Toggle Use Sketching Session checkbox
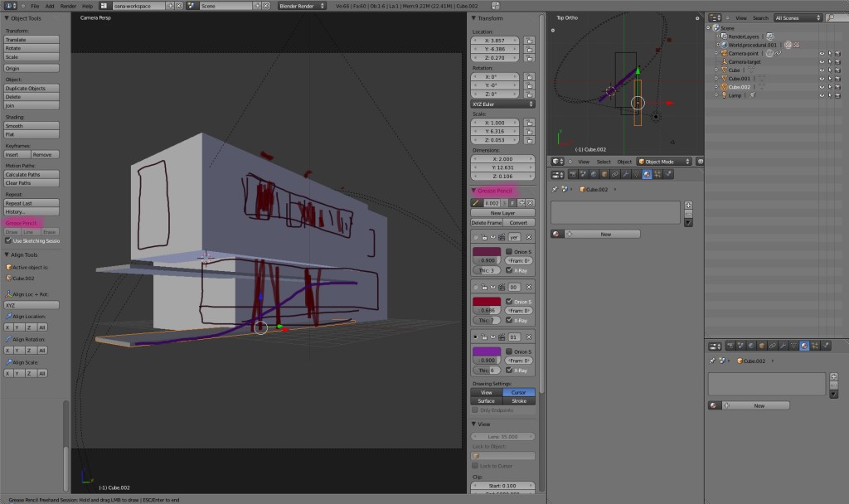The width and height of the screenshot is (849, 504). 8,240
